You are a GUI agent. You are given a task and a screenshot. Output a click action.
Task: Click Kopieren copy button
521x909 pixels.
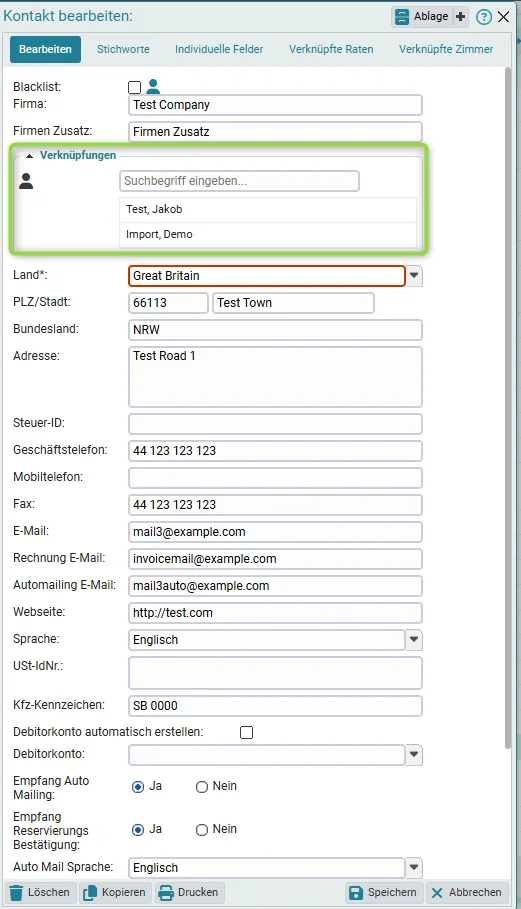114,892
